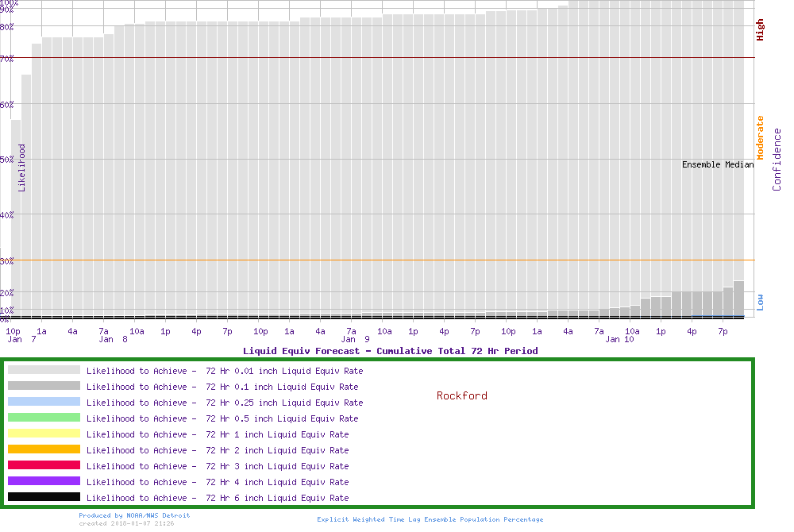Click the High confidence label
794x532 pixels.
pyautogui.click(x=760, y=30)
